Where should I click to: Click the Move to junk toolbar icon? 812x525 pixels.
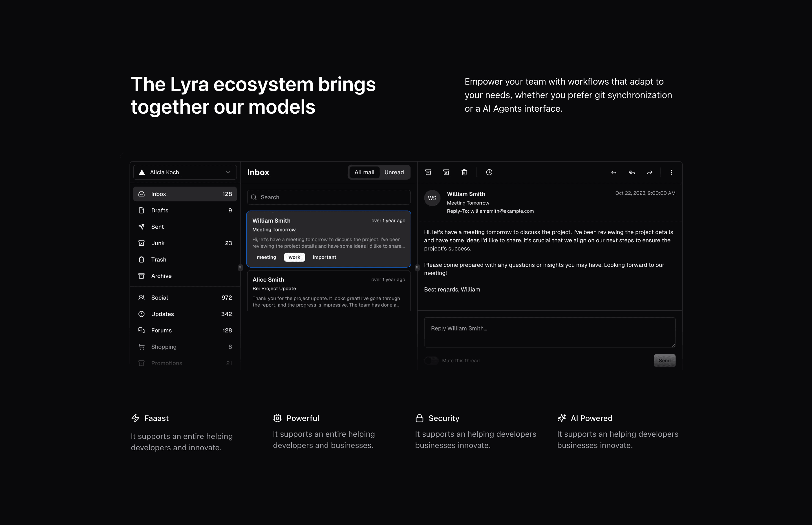446,172
